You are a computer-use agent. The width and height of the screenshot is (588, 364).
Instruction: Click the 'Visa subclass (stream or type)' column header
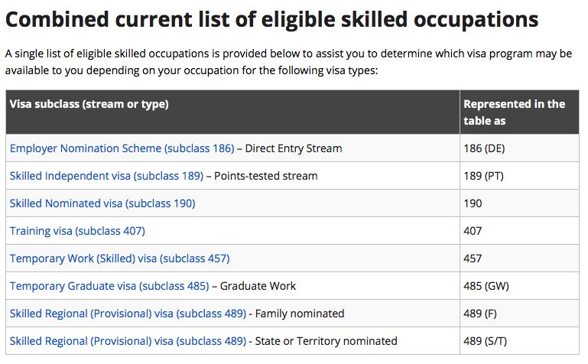point(233,112)
